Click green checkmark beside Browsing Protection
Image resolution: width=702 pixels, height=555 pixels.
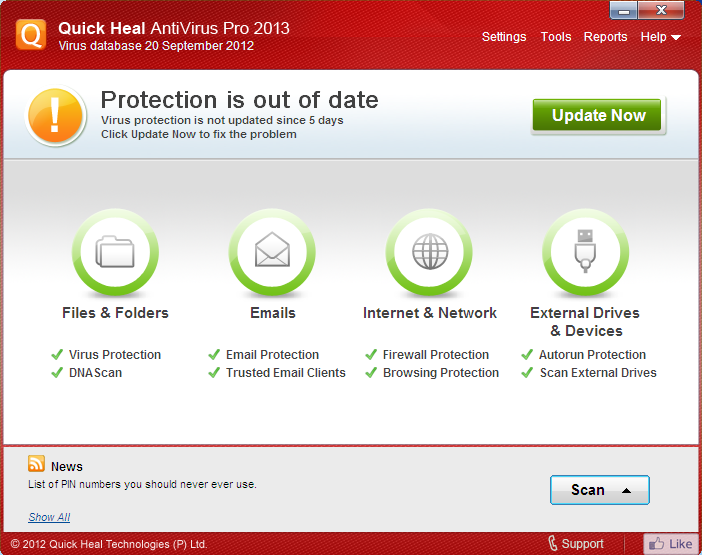371,372
